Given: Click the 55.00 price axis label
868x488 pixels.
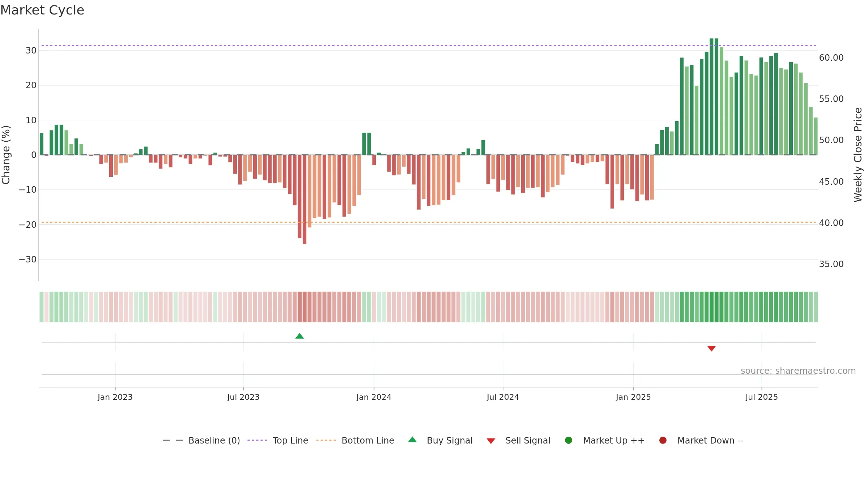Looking at the screenshot, I should (831, 99).
